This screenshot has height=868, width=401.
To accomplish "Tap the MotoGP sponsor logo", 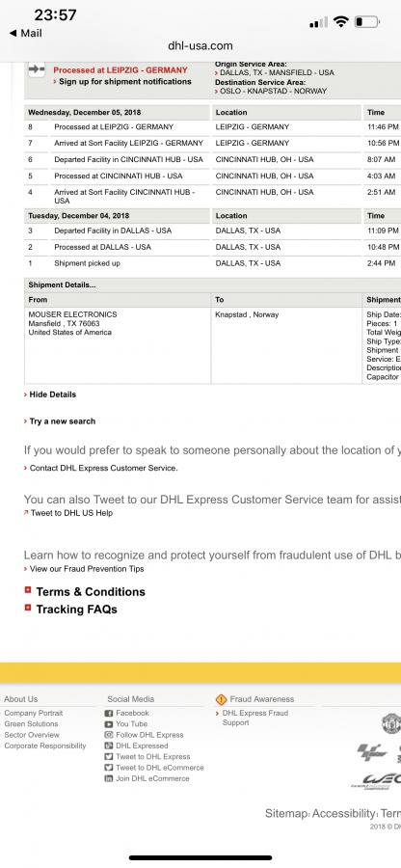I will click(372, 751).
